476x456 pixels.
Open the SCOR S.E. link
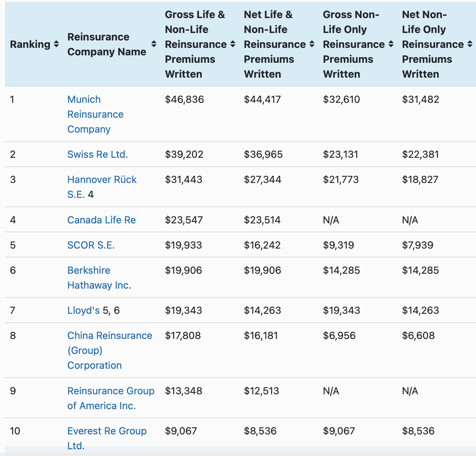pyautogui.click(x=91, y=245)
